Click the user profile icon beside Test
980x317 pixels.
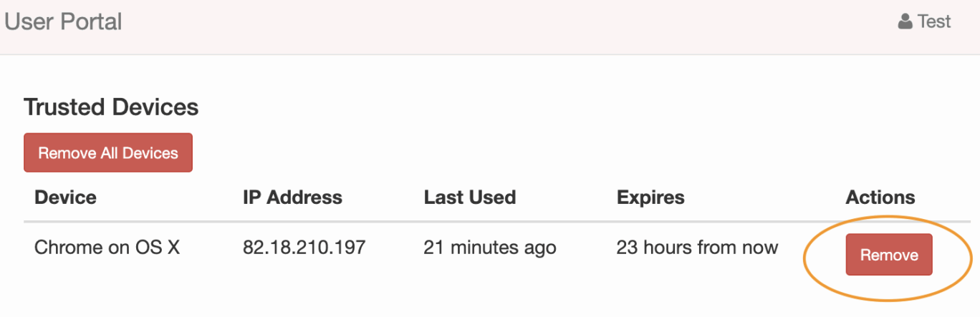click(905, 21)
